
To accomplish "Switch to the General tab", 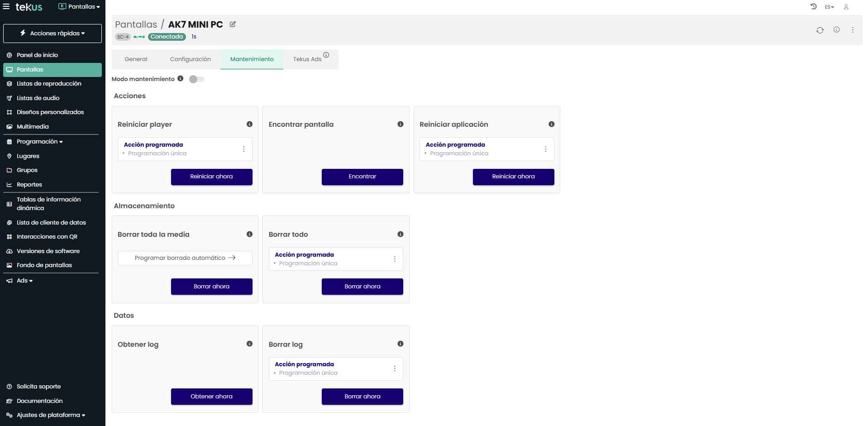I will pos(136,59).
